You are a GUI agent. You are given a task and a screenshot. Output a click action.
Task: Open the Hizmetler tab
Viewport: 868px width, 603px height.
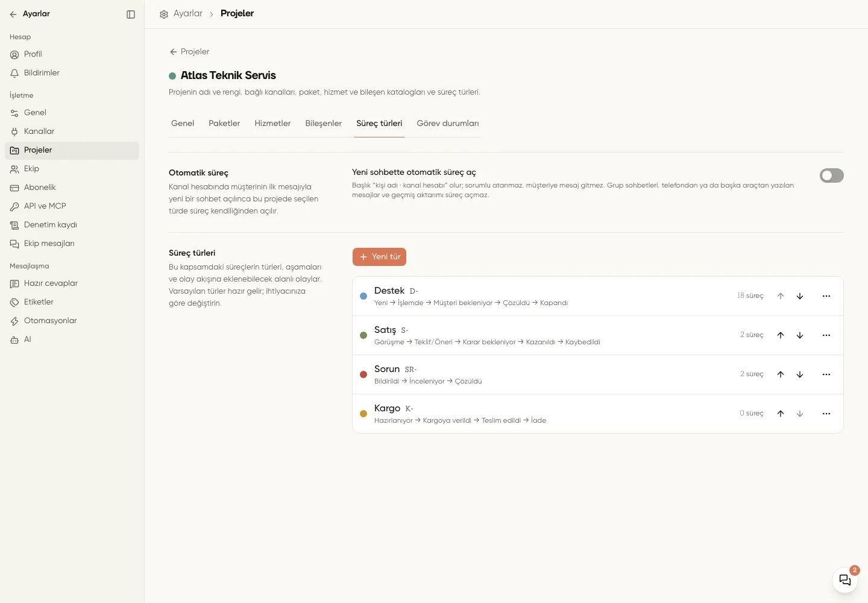coord(272,124)
